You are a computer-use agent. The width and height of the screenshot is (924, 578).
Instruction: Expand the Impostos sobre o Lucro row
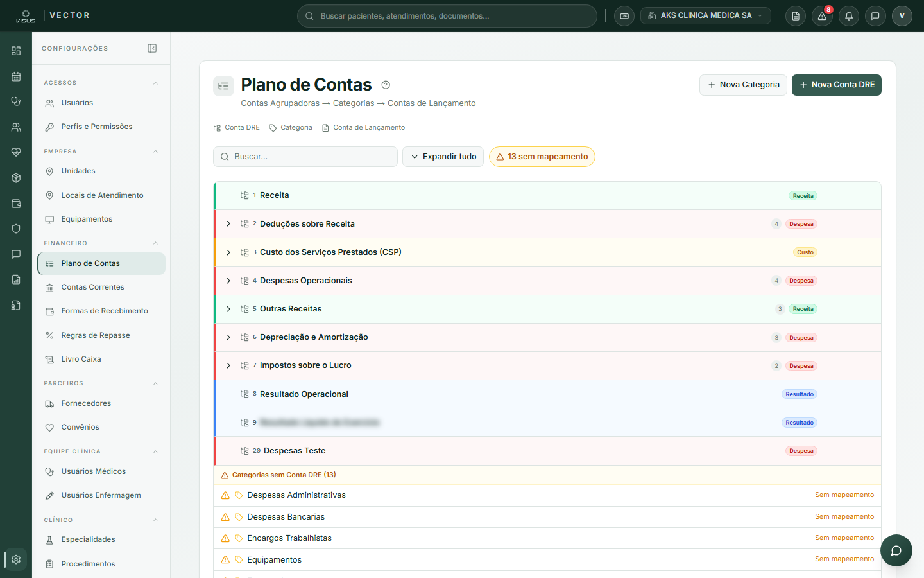coord(228,365)
